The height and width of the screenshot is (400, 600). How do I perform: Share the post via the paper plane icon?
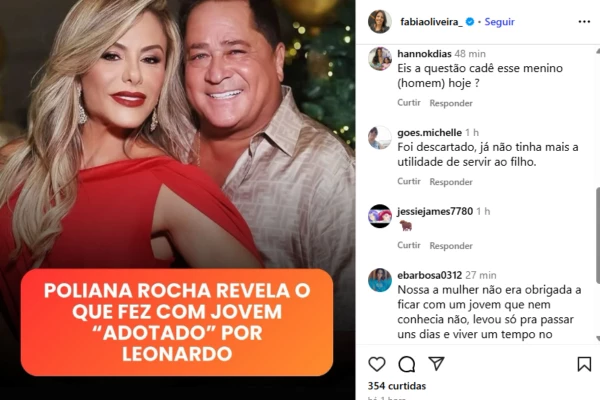tap(436, 363)
